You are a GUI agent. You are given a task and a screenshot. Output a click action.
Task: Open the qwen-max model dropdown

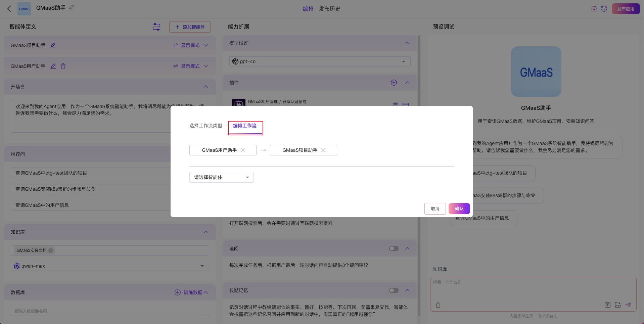pyautogui.click(x=110, y=266)
